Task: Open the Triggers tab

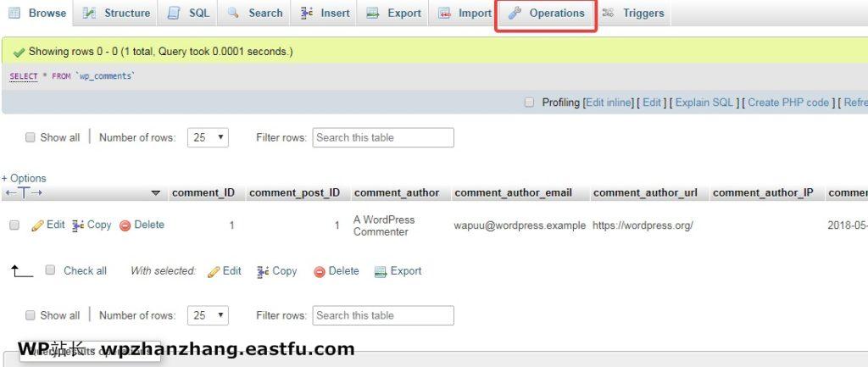Action: (x=632, y=13)
